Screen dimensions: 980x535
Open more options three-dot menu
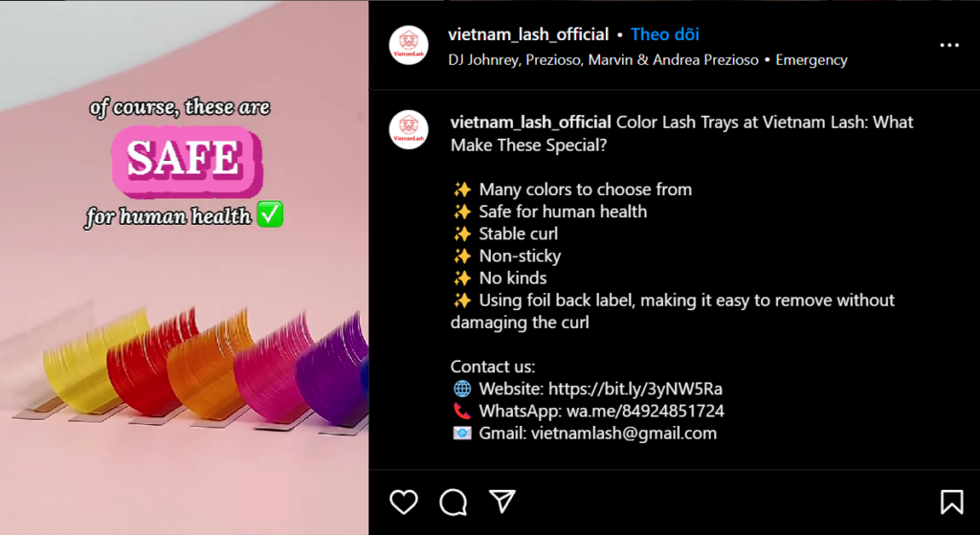click(949, 46)
